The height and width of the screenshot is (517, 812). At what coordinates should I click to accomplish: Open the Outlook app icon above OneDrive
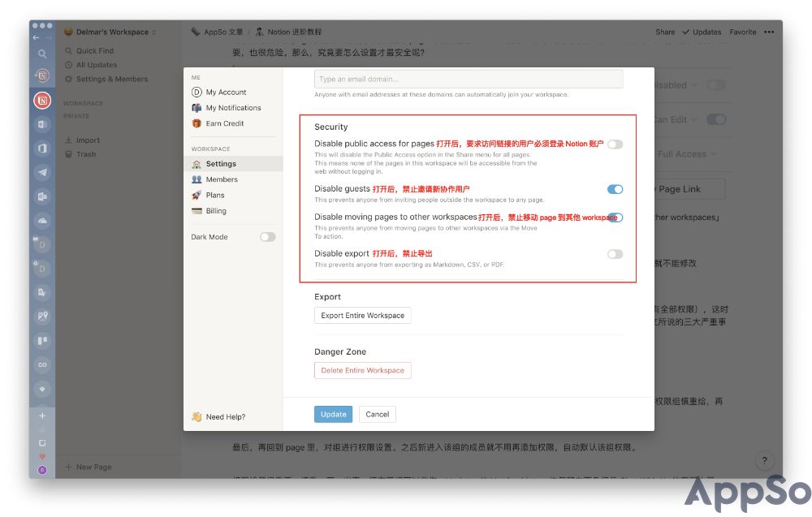tap(42, 196)
